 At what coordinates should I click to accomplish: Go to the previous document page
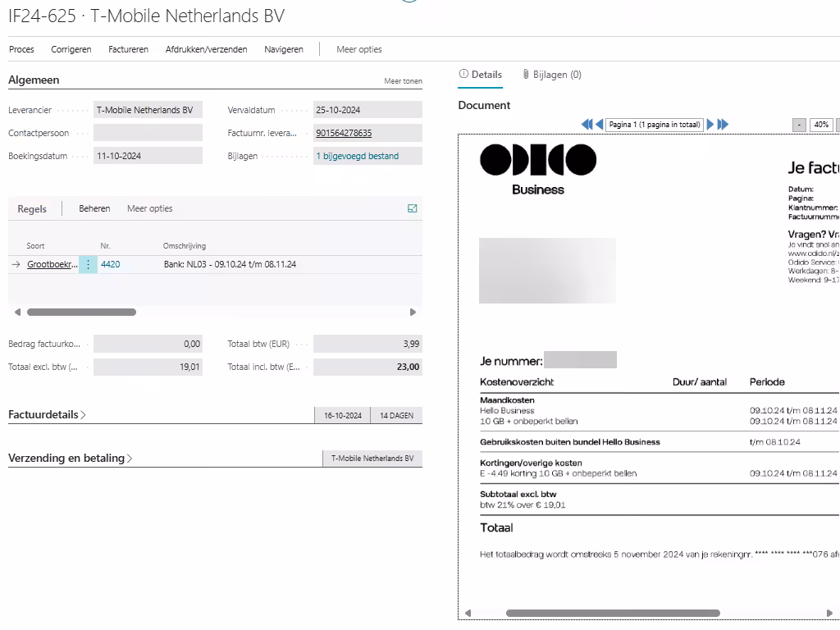(599, 125)
